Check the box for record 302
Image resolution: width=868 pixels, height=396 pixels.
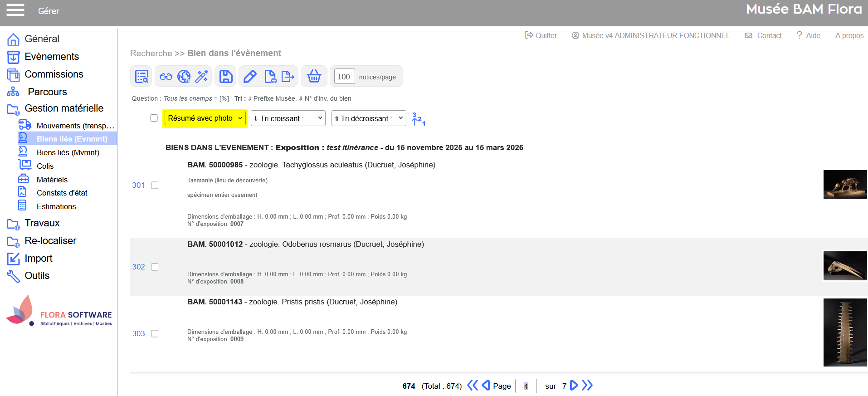pyautogui.click(x=155, y=267)
